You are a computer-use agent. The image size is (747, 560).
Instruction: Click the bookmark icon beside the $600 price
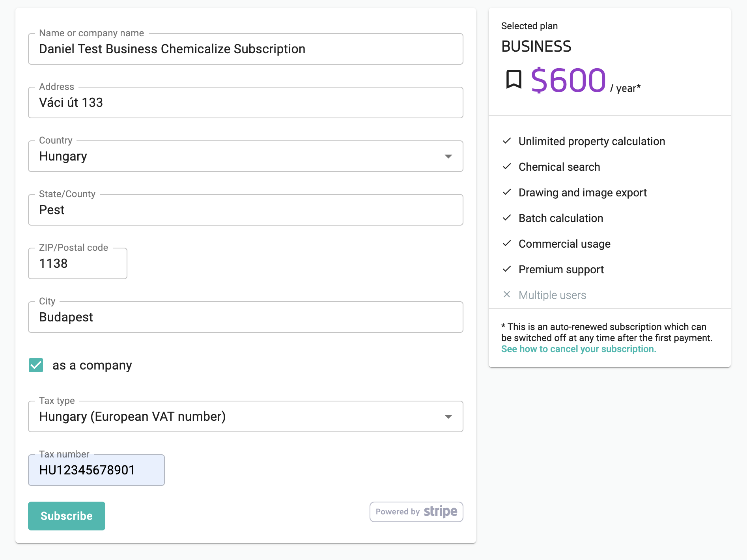[514, 80]
